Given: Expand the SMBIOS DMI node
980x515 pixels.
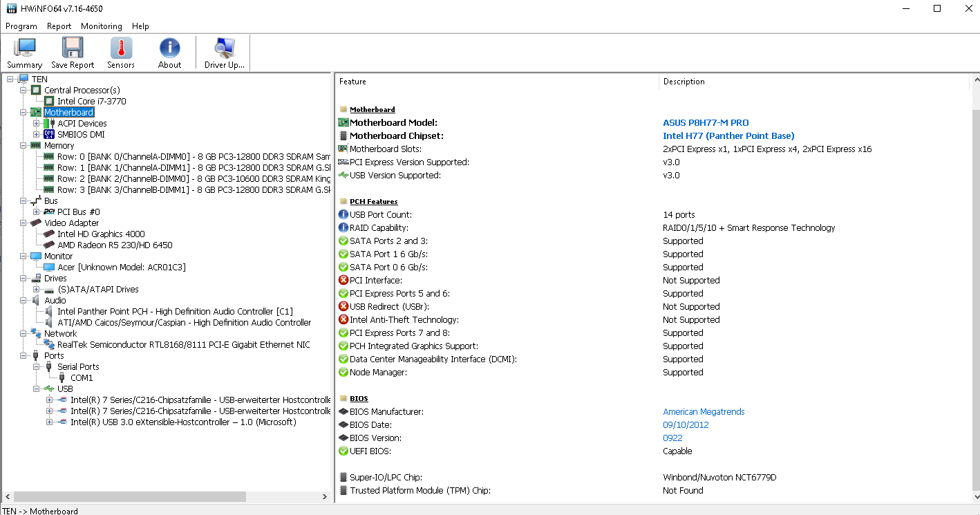Looking at the screenshot, I should point(37,135).
